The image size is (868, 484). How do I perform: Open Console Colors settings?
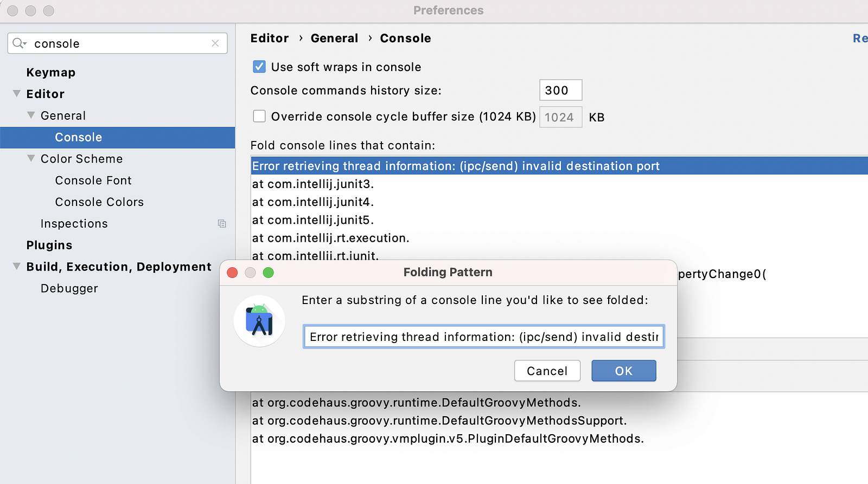(x=99, y=202)
